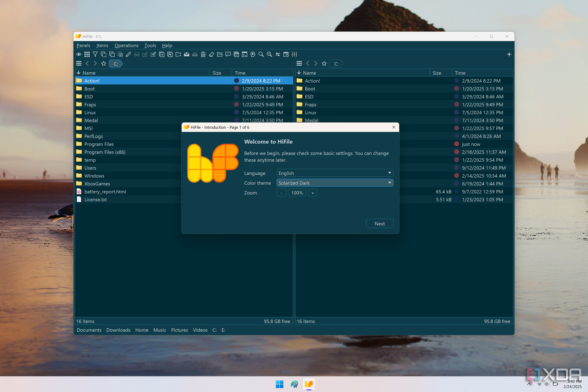Open the Operations menu

[x=126, y=45]
